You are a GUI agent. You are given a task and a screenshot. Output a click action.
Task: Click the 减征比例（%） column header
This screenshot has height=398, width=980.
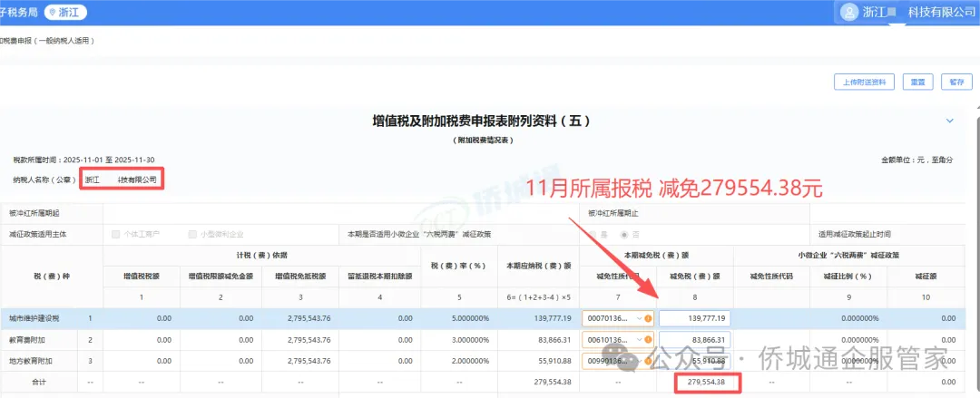pos(848,275)
